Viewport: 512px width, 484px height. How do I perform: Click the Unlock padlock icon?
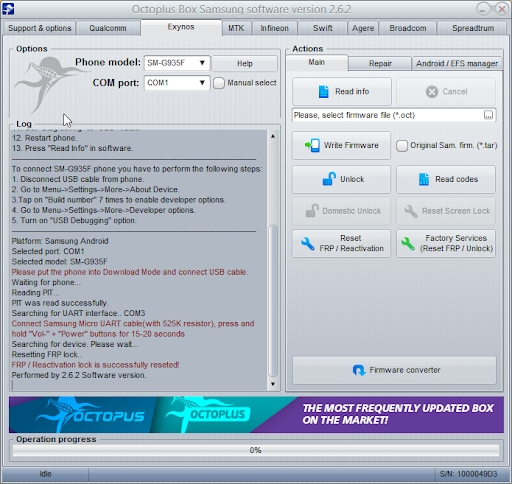pyautogui.click(x=329, y=179)
